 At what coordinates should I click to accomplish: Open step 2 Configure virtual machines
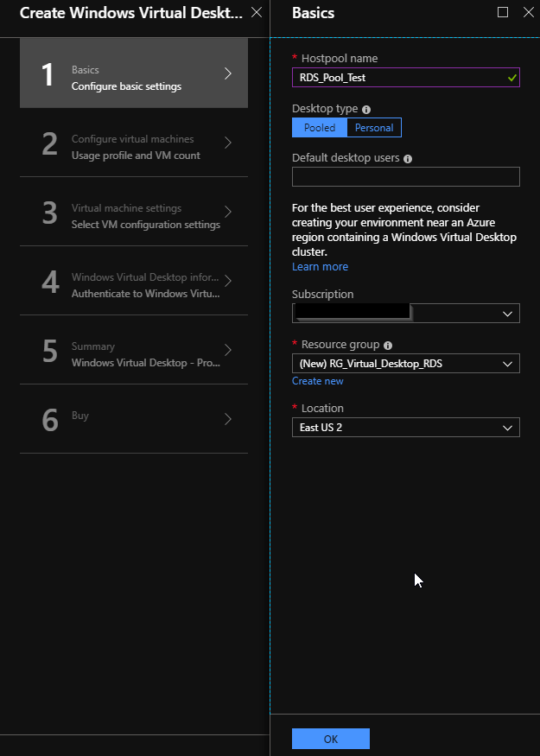[134, 143]
